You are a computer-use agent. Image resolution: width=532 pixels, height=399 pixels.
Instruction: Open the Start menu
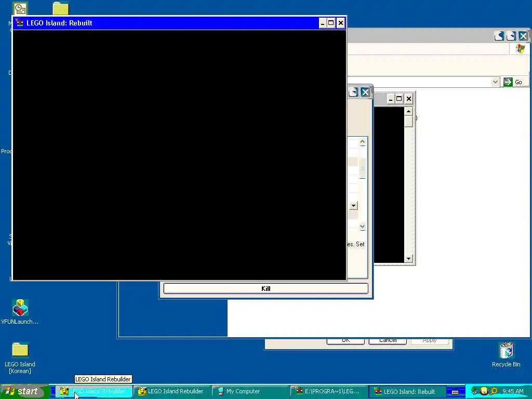[x=24, y=392]
